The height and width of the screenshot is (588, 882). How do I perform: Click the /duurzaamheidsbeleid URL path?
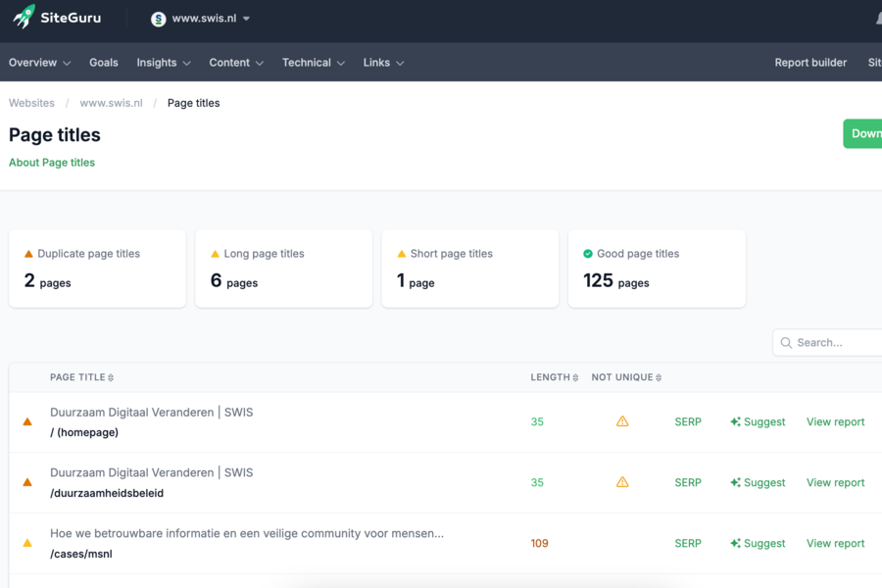(x=107, y=493)
